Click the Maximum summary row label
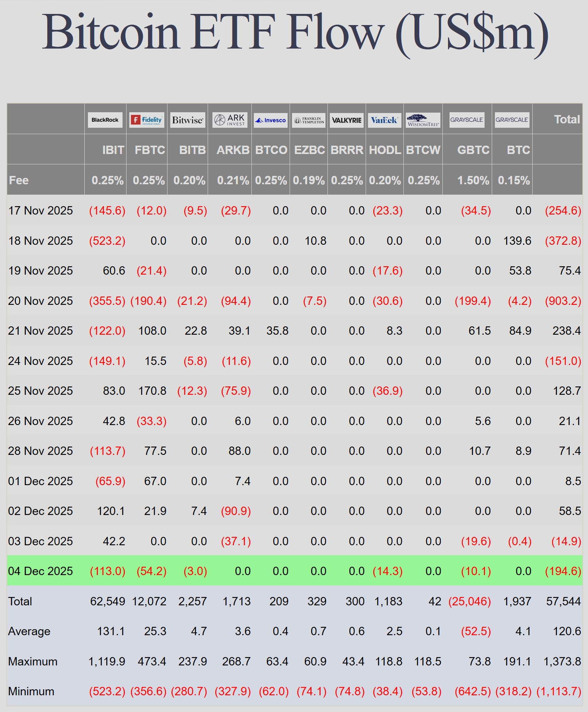The height and width of the screenshot is (712, 588). 33,661
